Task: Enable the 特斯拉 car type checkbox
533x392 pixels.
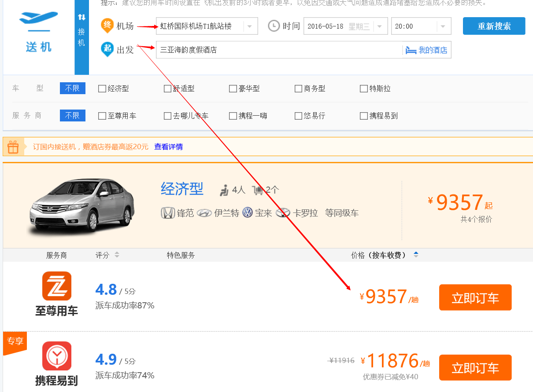Action: [x=364, y=89]
